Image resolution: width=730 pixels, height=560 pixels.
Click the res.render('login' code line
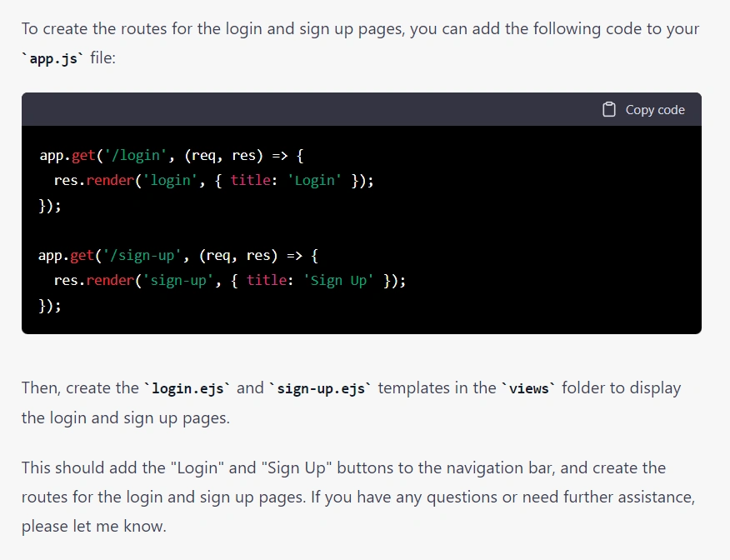[x=213, y=180]
